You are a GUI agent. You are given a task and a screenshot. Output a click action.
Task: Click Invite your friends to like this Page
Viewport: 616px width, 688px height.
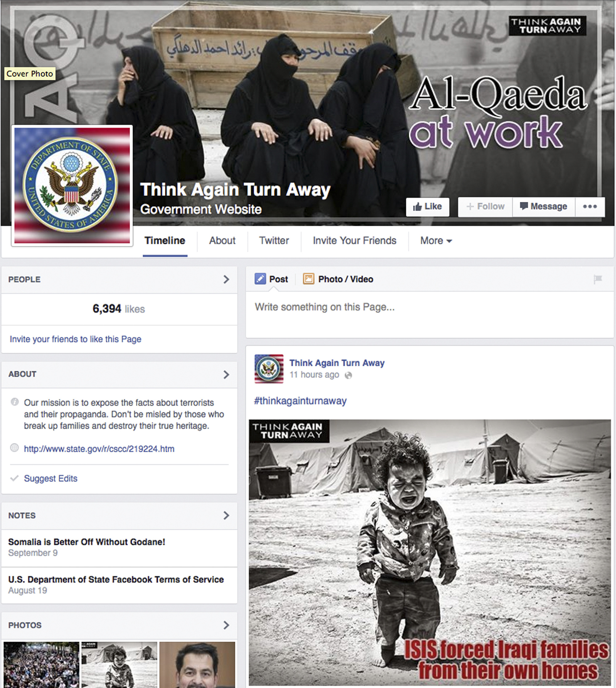pos(75,339)
